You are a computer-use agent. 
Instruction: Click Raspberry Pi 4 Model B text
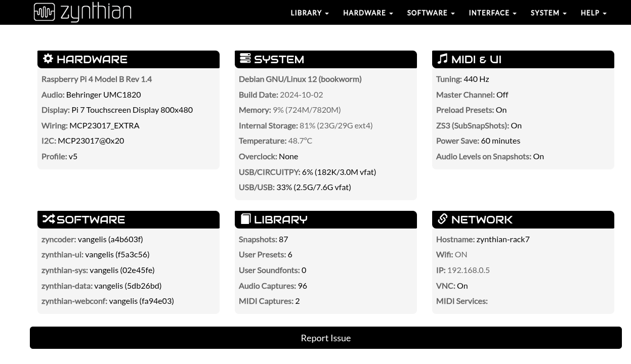point(97,79)
